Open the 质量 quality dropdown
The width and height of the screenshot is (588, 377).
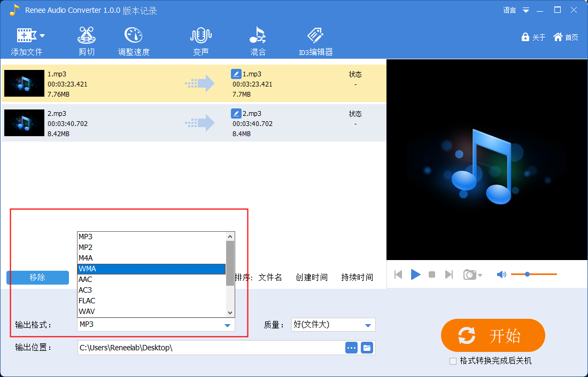(x=334, y=325)
